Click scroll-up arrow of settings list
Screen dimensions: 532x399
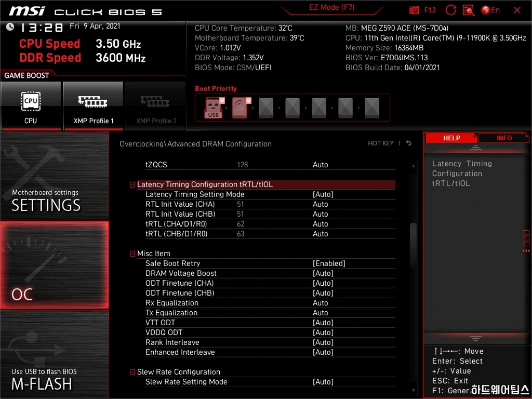413,166
